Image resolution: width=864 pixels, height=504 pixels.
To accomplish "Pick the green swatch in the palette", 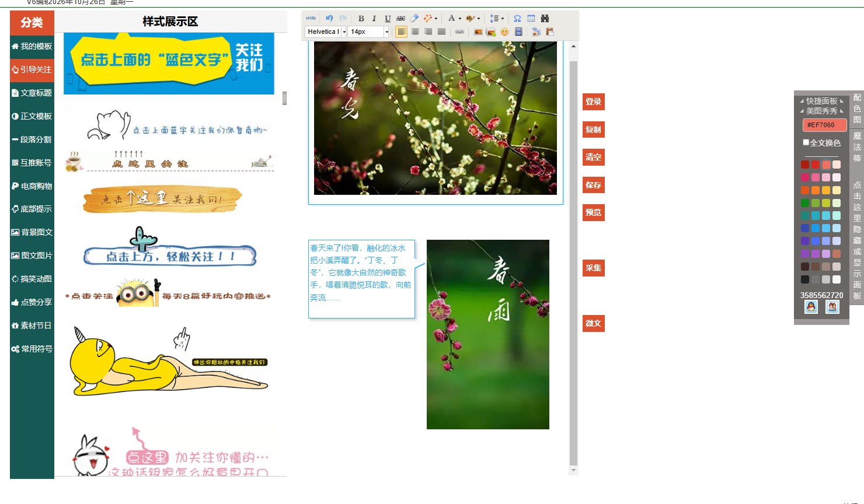I will pos(805,203).
